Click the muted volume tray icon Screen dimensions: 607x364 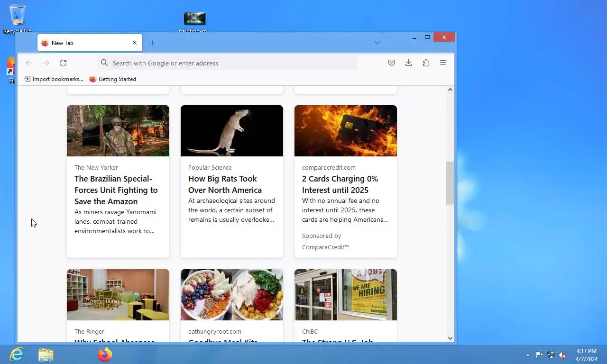562,355
